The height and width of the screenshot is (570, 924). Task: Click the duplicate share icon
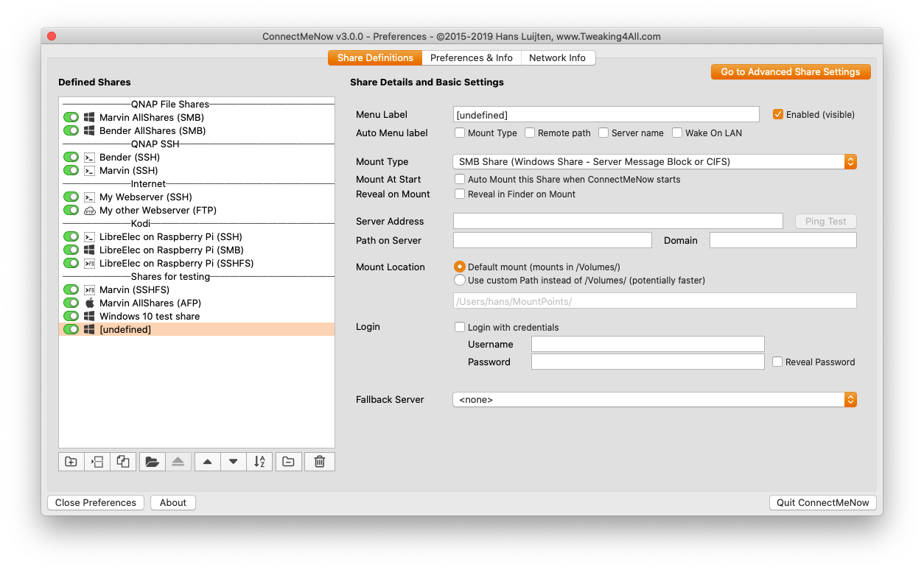(123, 462)
